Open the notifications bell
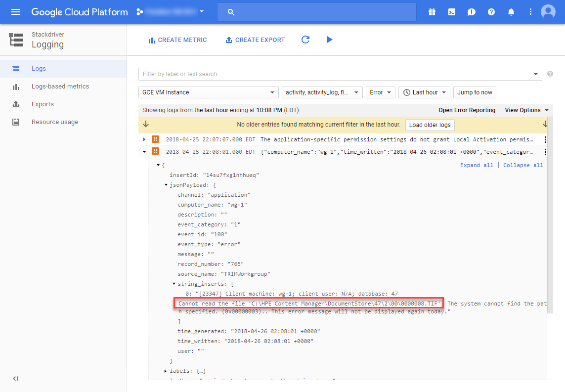This screenshot has width=565, height=392. pos(511,12)
